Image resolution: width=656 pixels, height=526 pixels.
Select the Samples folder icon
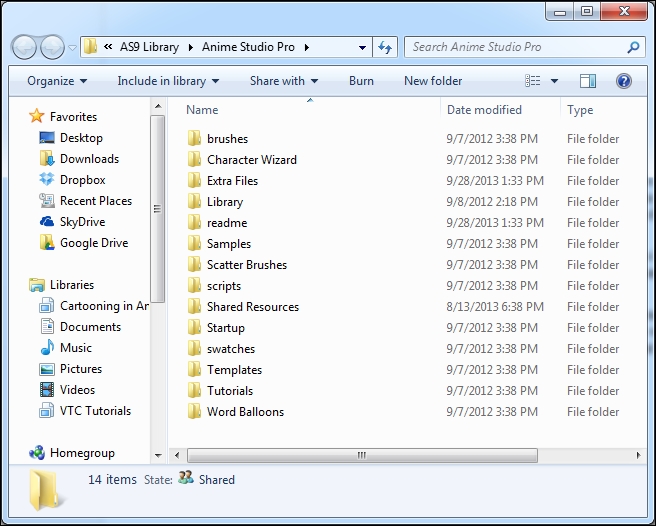click(194, 243)
